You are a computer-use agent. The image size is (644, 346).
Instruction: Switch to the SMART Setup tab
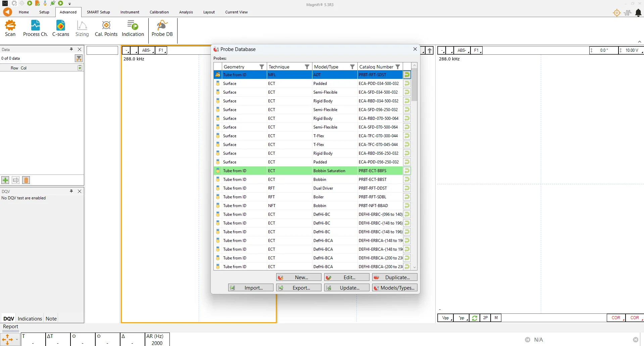[98, 12]
